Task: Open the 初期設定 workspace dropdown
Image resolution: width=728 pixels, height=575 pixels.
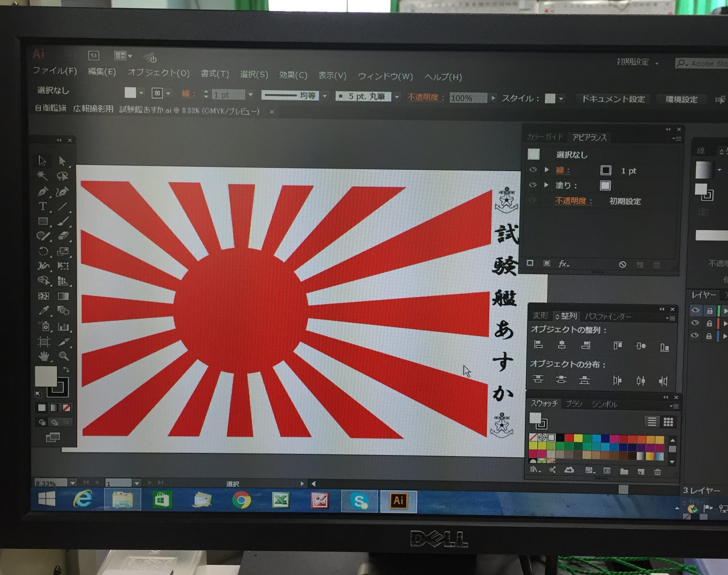Action: click(x=638, y=62)
